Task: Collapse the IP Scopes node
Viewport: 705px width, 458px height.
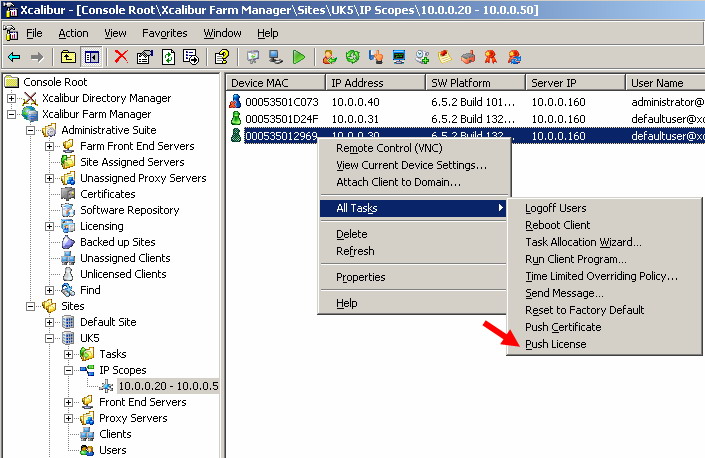Action: (68, 370)
